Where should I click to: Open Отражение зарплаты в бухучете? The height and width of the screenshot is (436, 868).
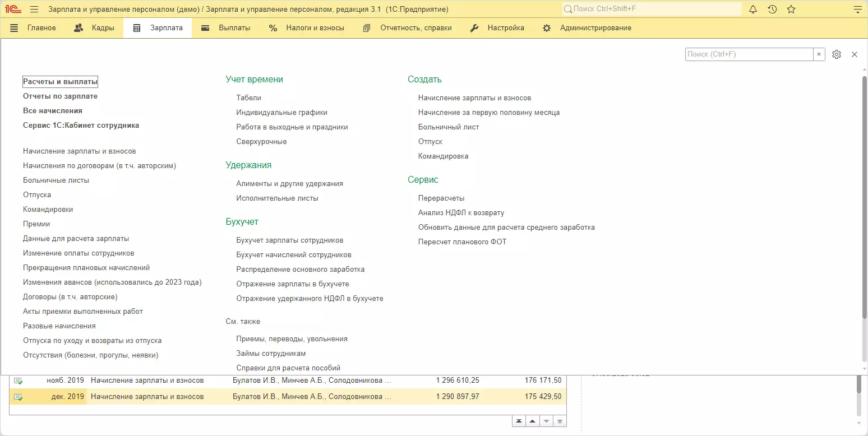pos(292,284)
